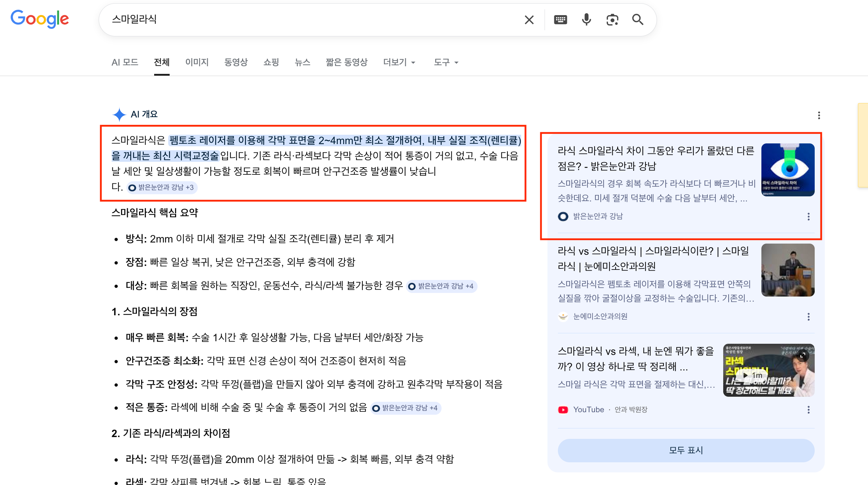Submit search with the magnifying glass icon

638,19
